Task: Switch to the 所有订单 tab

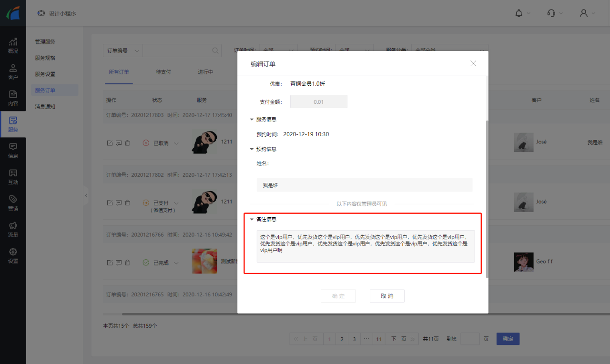Action: point(119,72)
